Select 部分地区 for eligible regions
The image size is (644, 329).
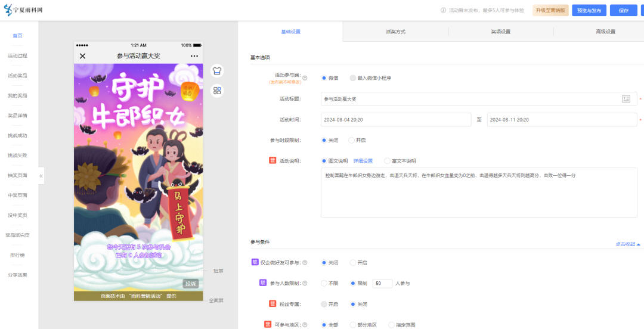click(363, 325)
